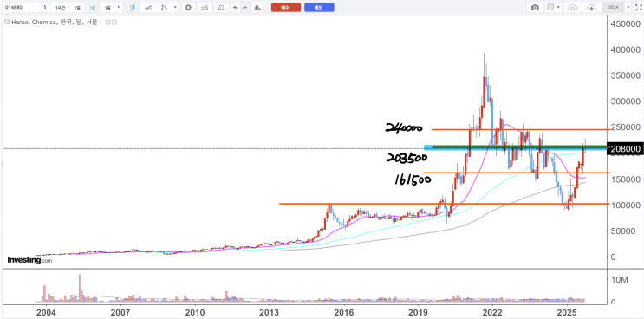The width and height of the screenshot is (644, 319).
Task: Click the 208000 current price label
Action: point(626,149)
